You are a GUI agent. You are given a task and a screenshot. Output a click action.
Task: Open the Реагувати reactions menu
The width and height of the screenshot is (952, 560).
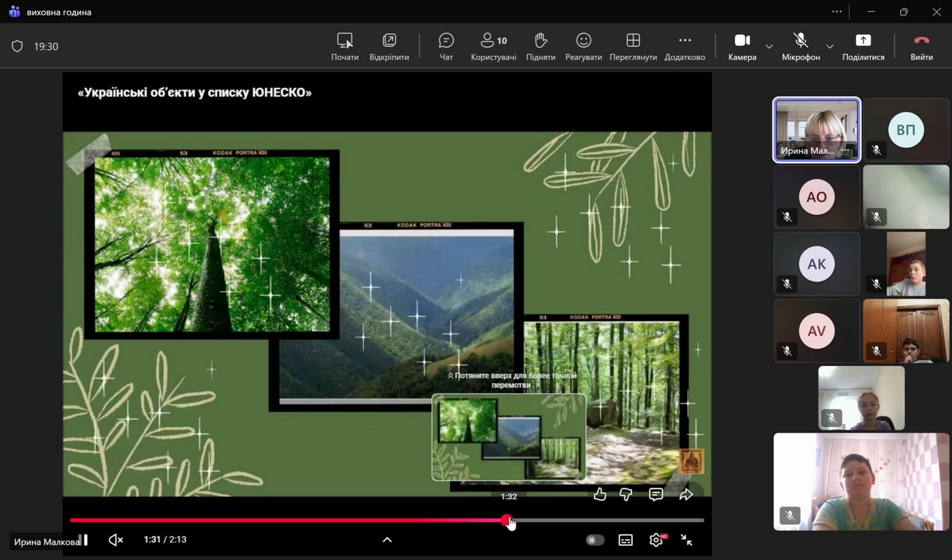pyautogui.click(x=583, y=46)
